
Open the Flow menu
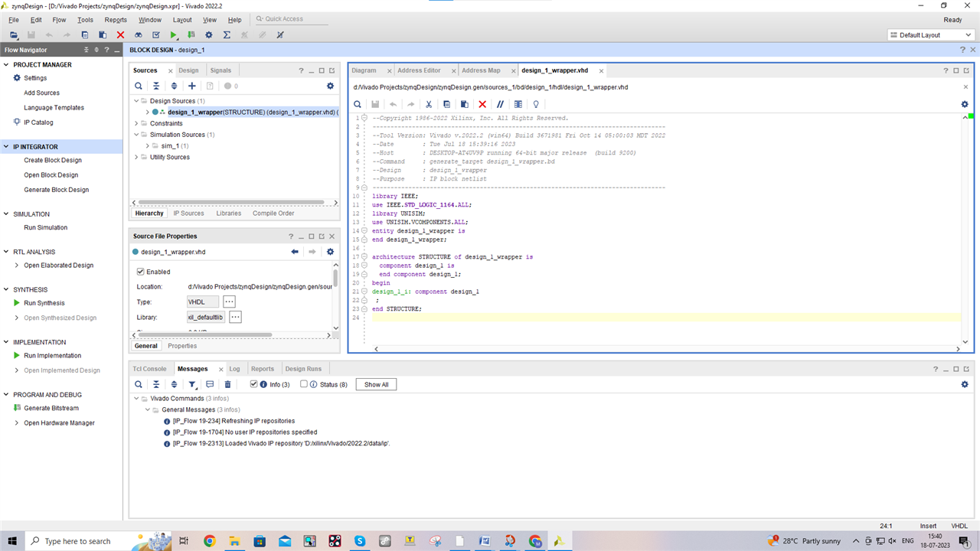(59, 19)
